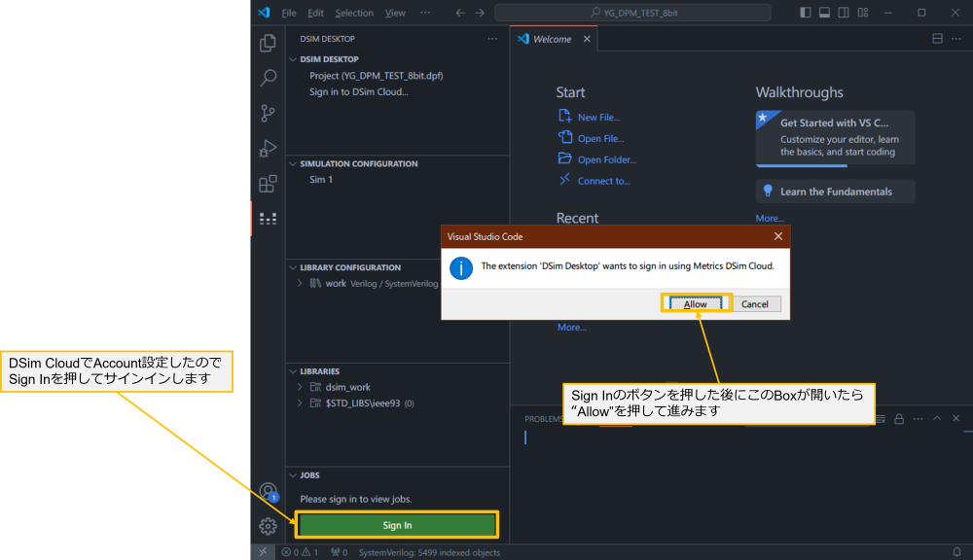Open the Source Control view
Screen dimensions: 973x560
[x=268, y=113]
